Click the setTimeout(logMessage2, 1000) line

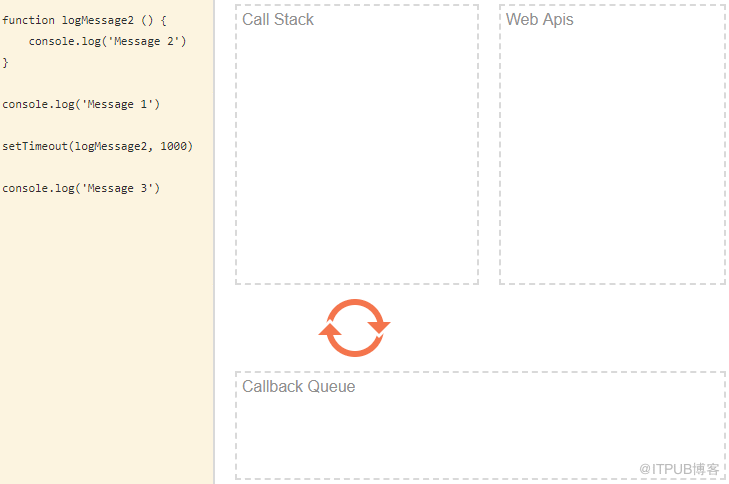click(97, 146)
